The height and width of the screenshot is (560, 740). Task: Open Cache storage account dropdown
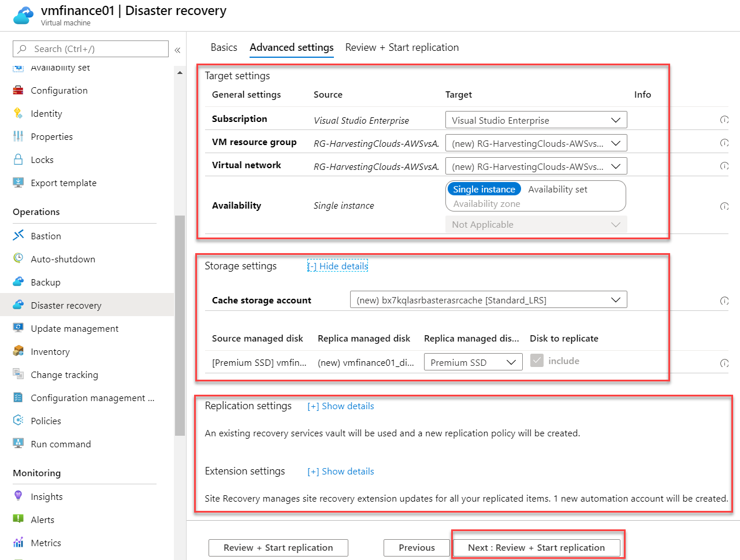coord(488,300)
